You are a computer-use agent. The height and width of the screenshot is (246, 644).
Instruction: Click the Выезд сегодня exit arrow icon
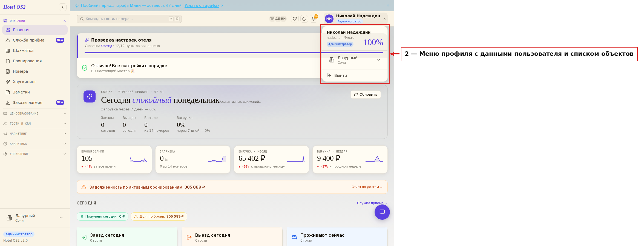[189, 237]
